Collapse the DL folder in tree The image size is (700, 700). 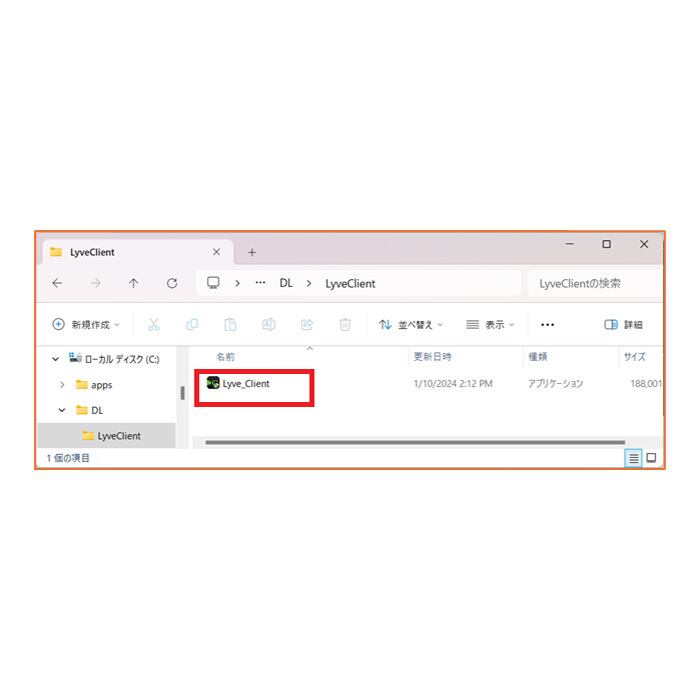[x=62, y=410]
